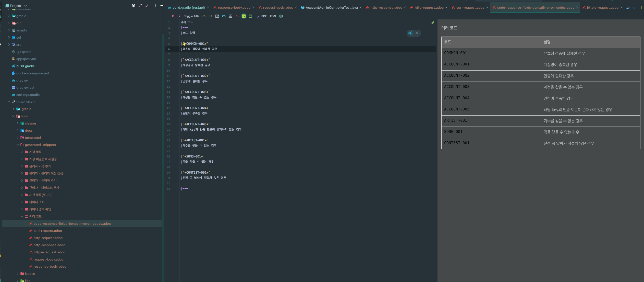Open the Project view dropdown
The width and height of the screenshot is (644, 282).
[x=25, y=6]
